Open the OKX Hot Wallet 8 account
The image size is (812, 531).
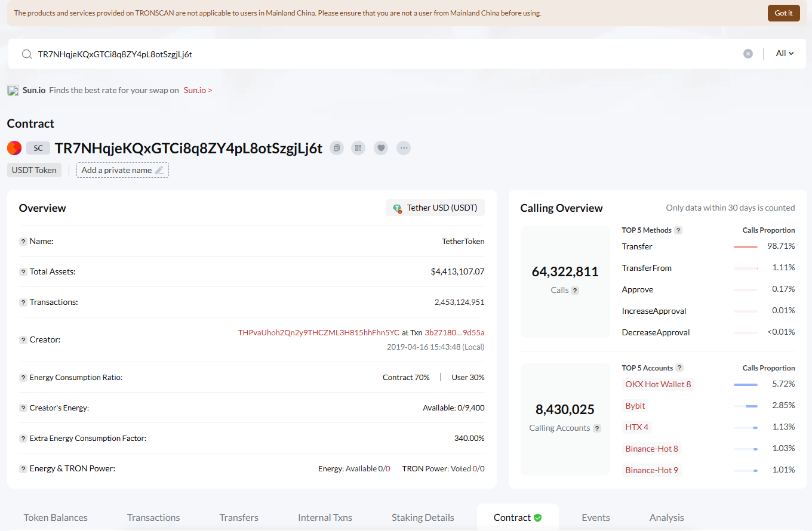coord(657,384)
